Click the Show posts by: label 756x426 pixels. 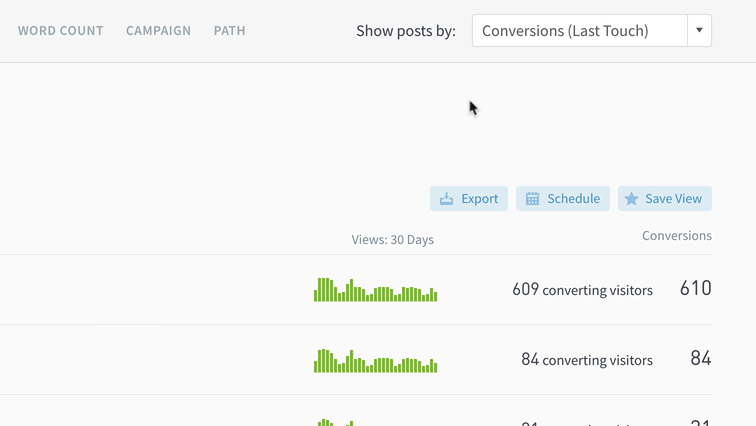(x=406, y=31)
